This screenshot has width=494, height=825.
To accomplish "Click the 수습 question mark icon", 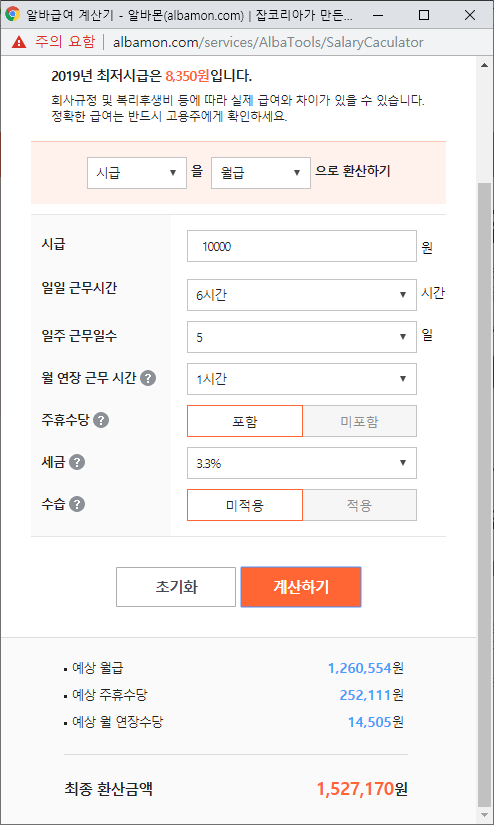I will coord(77,505).
